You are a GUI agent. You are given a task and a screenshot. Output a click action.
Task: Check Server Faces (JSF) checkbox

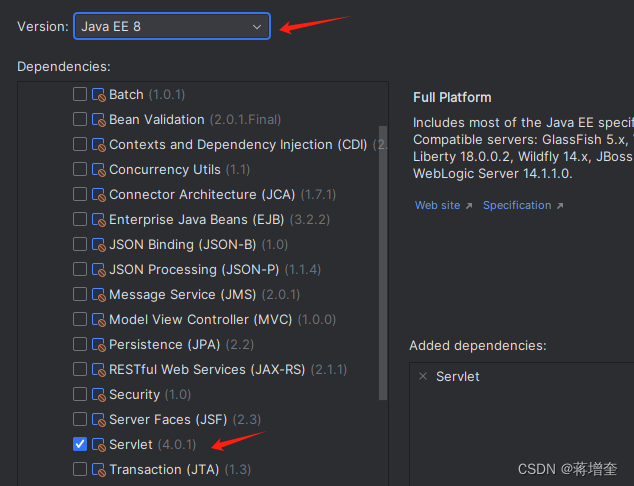click(80, 419)
